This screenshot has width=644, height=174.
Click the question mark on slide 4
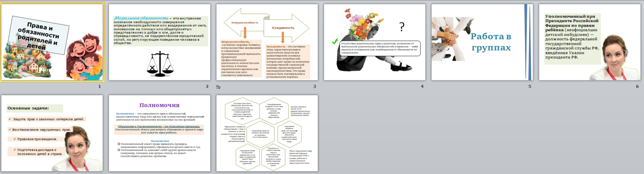402,27
